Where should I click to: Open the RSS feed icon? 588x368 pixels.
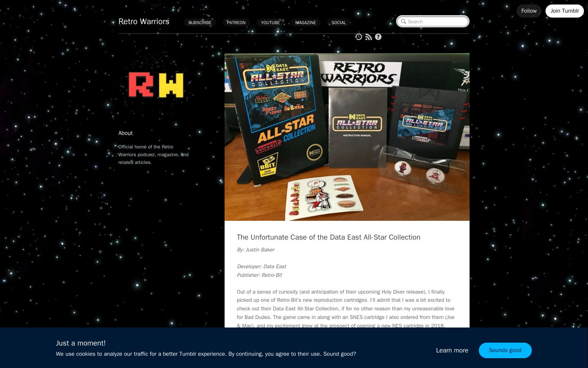369,37
